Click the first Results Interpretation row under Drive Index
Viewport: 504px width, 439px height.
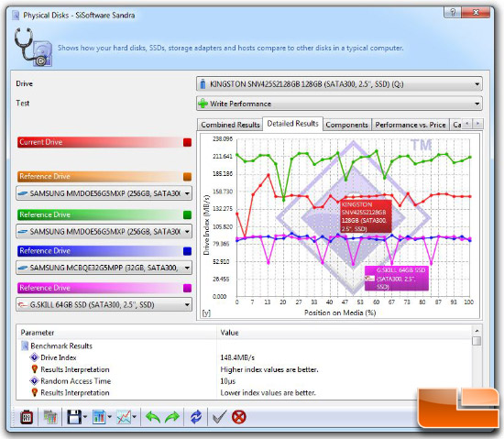[x=244, y=369]
